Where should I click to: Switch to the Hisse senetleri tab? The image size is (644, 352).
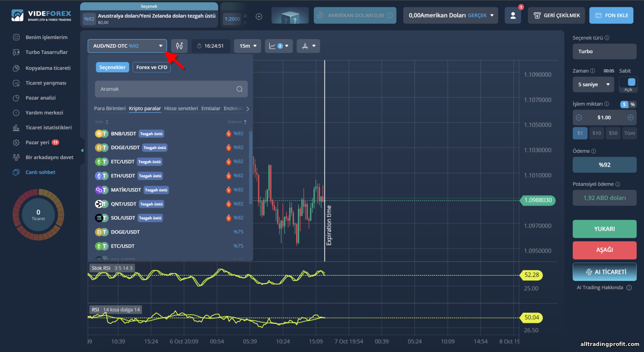point(181,108)
